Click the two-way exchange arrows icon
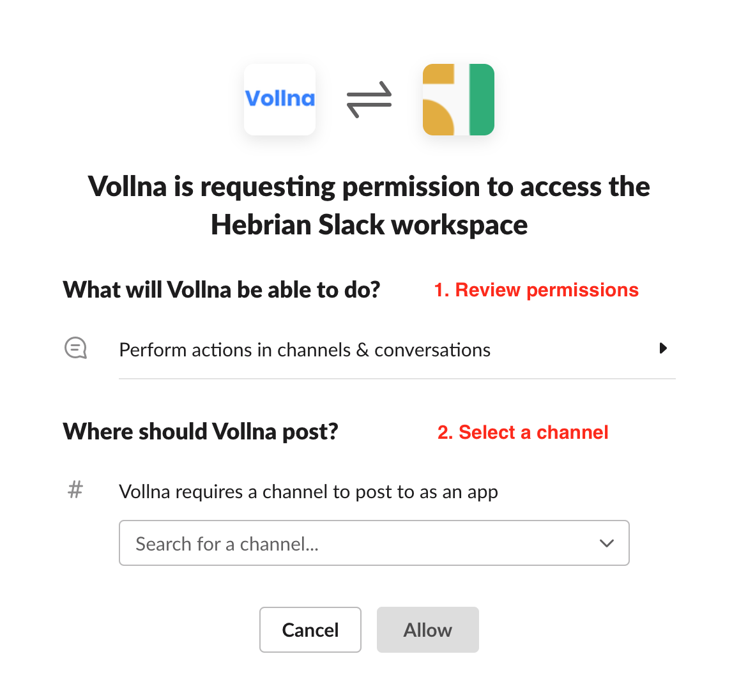 [369, 99]
